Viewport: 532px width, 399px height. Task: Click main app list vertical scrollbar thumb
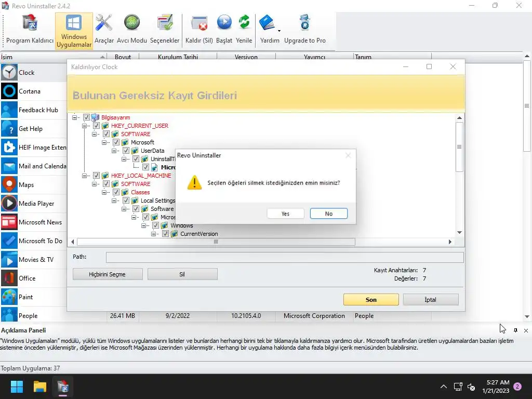pyautogui.click(x=527, y=106)
